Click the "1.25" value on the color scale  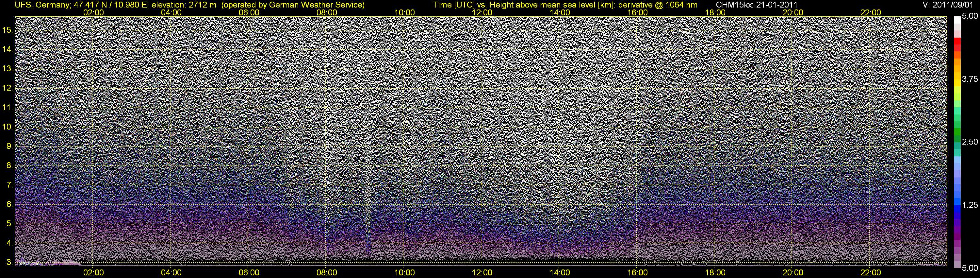coord(970,205)
